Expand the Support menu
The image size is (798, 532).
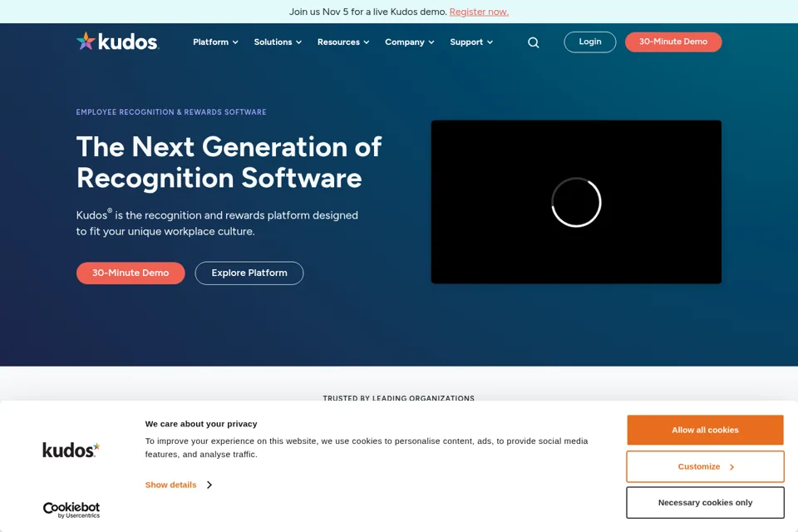coord(471,42)
